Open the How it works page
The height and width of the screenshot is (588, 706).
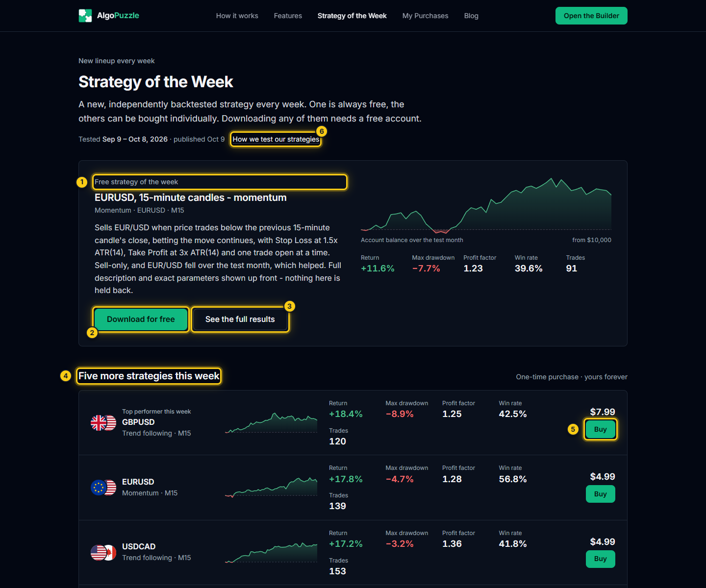click(x=237, y=16)
